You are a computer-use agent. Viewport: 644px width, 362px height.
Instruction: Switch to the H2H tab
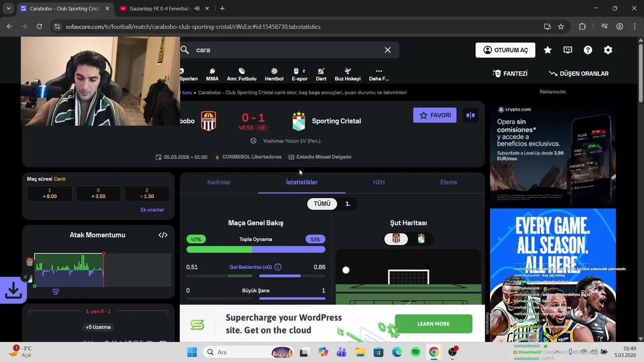tap(379, 182)
